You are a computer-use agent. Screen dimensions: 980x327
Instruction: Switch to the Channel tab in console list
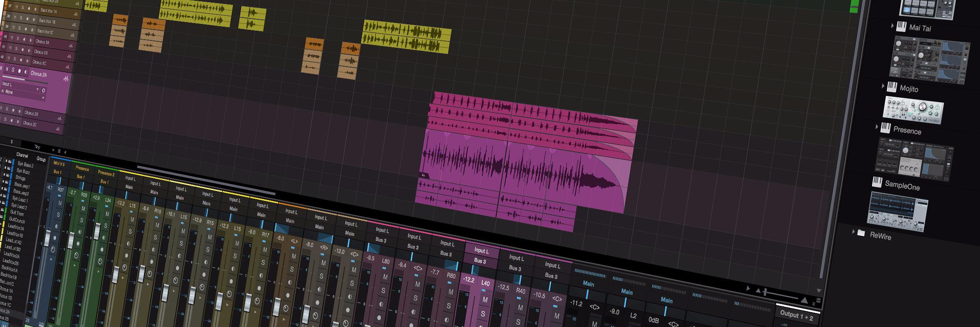point(22,155)
